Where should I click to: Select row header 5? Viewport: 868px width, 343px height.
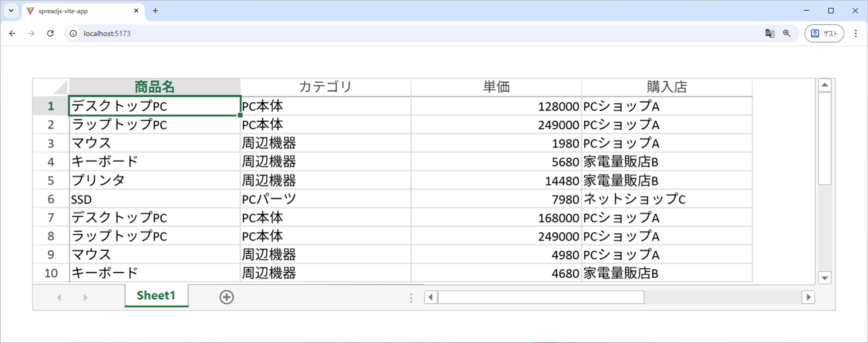(x=51, y=181)
